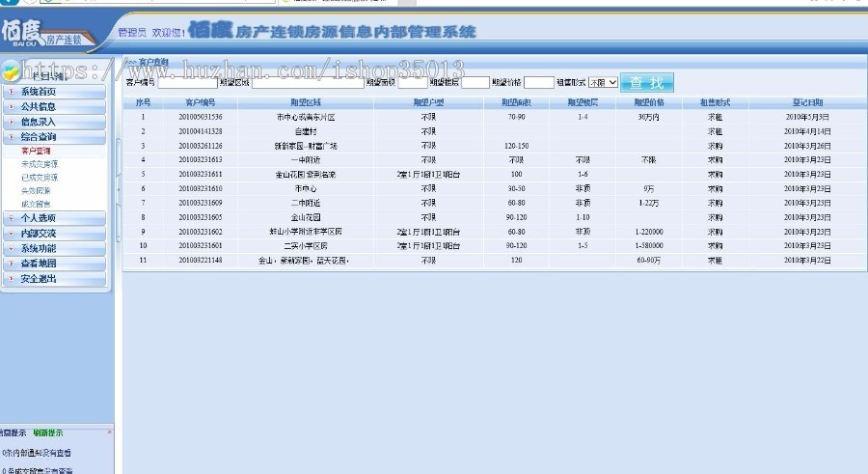Screen dimensions: 868x474
Task: Click the 客户编号 column header
Action: [x=201, y=102]
